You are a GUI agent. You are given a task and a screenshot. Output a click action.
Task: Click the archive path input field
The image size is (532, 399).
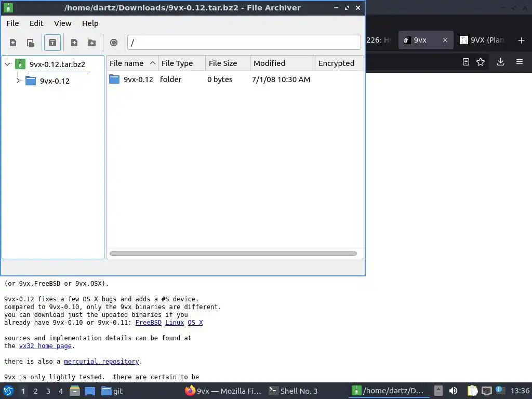[244, 43]
